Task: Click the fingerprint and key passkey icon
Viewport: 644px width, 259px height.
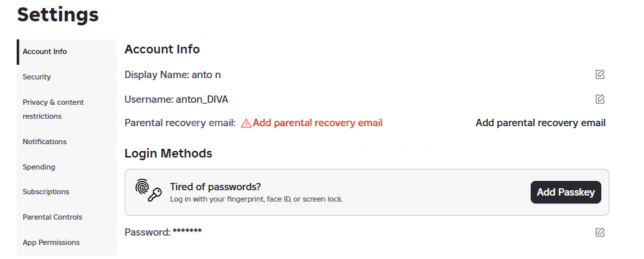Action: (x=148, y=191)
